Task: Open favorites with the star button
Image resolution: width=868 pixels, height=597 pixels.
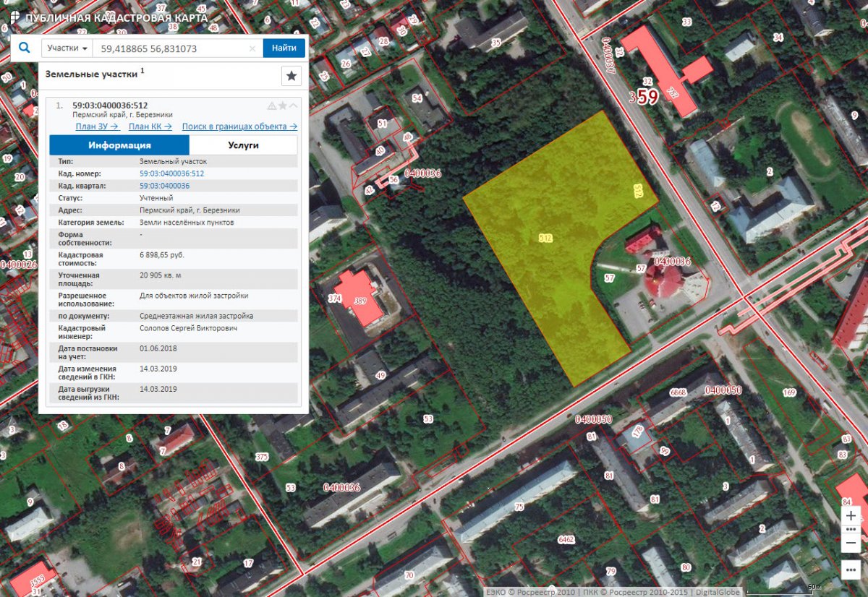Action: point(291,75)
